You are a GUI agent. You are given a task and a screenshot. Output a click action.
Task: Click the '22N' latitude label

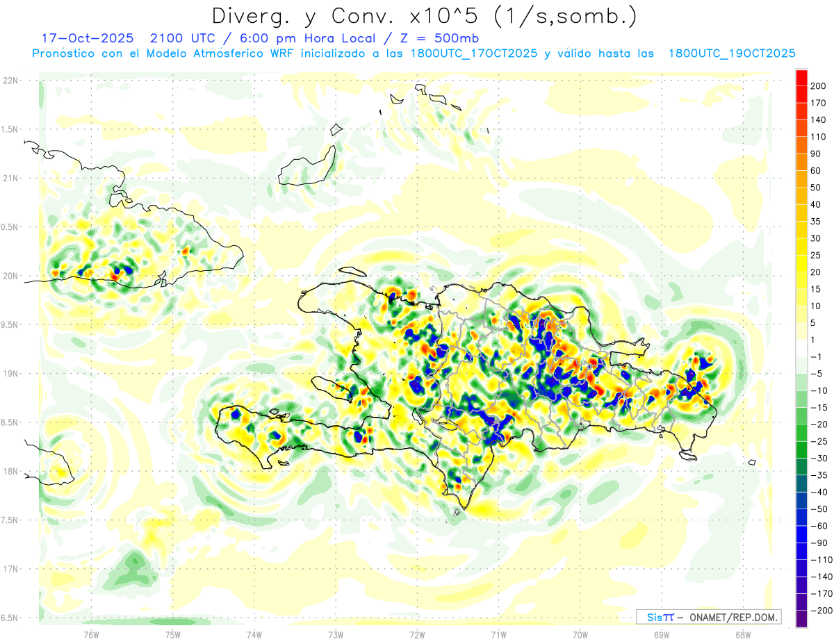10,81
